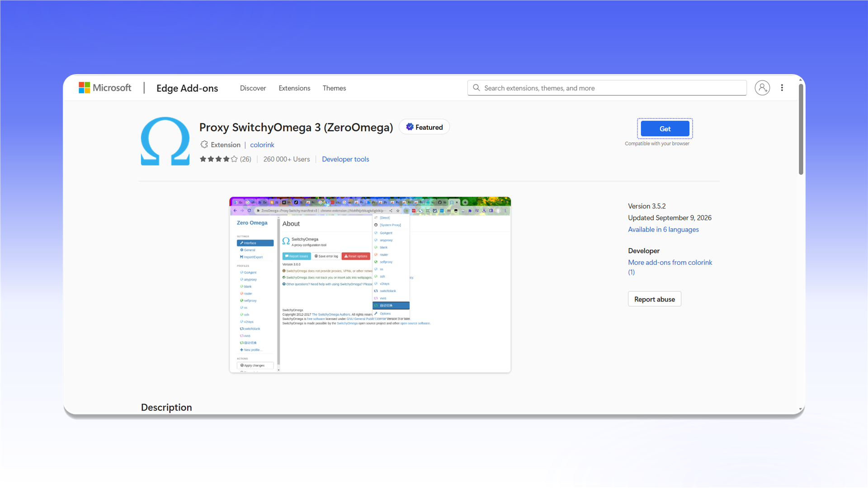Click the Get button

click(x=665, y=129)
